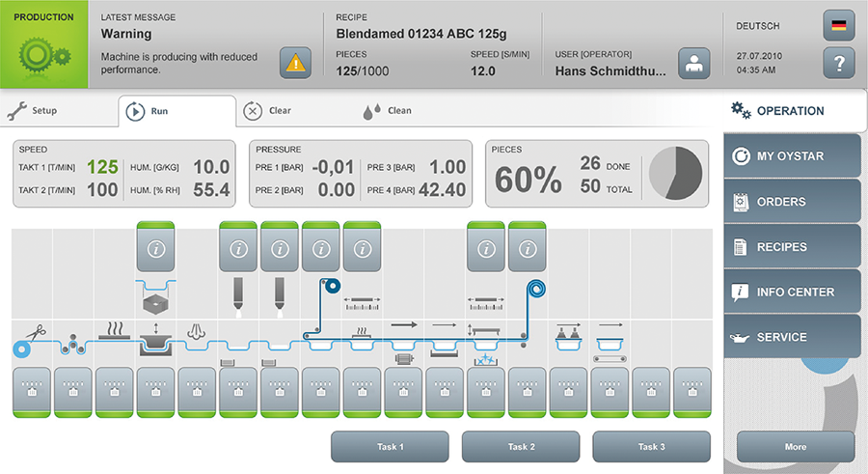Click the warning triangle alert icon
The height and width of the screenshot is (474, 868).
click(x=295, y=63)
